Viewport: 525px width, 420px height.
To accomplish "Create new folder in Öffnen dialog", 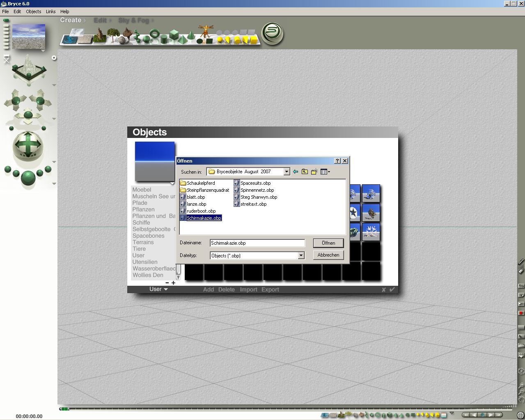I will (314, 172).
